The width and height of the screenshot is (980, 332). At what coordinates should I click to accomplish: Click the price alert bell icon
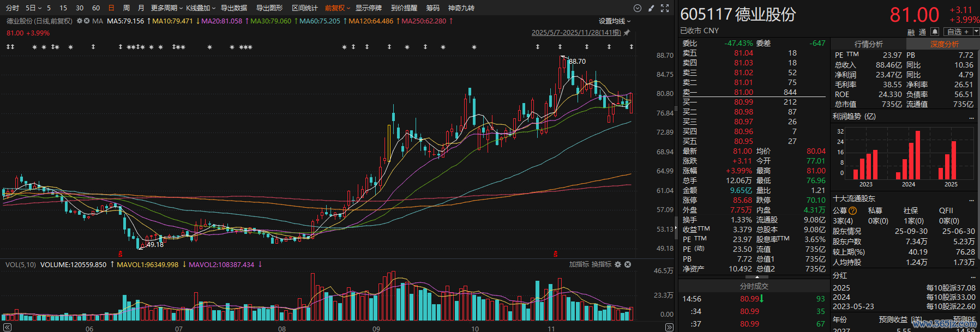(935, 32)
